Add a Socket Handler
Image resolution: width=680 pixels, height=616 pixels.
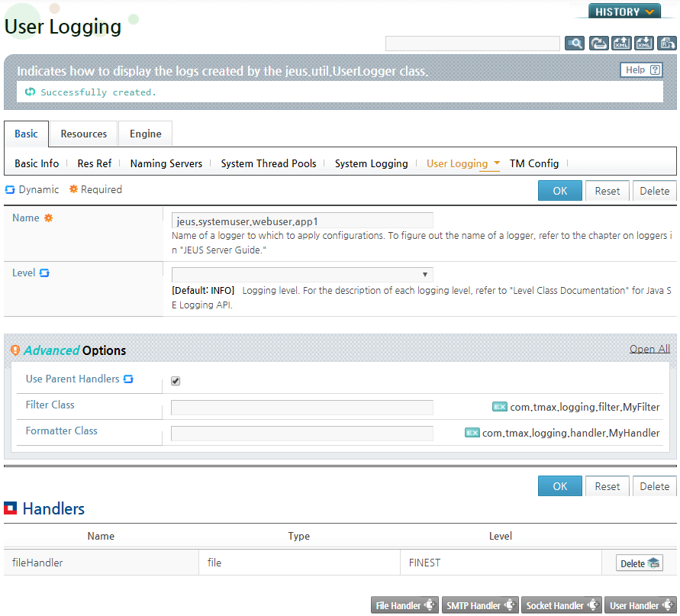[561, 605]
